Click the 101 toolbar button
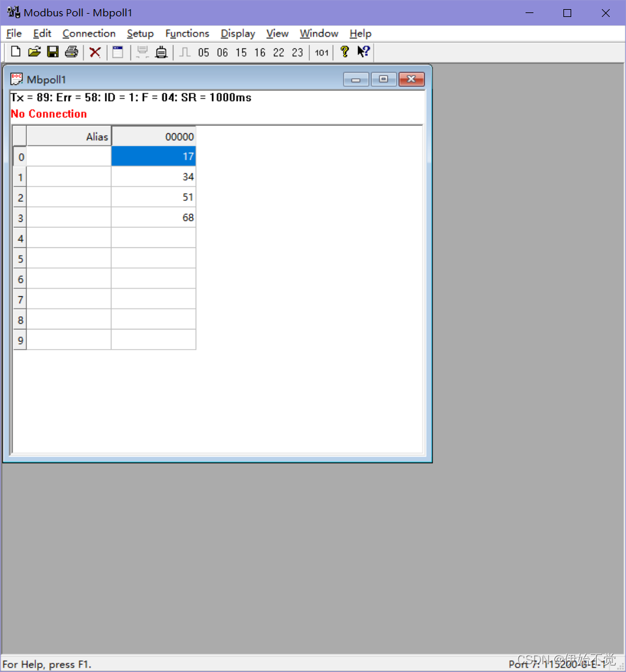 pyautogui.click(x=321, y=53)
